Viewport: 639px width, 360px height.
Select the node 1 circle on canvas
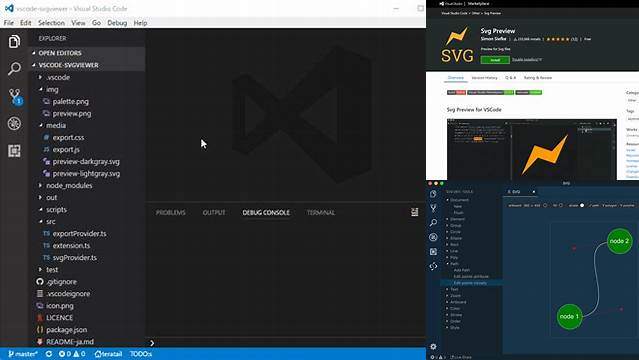569,316
